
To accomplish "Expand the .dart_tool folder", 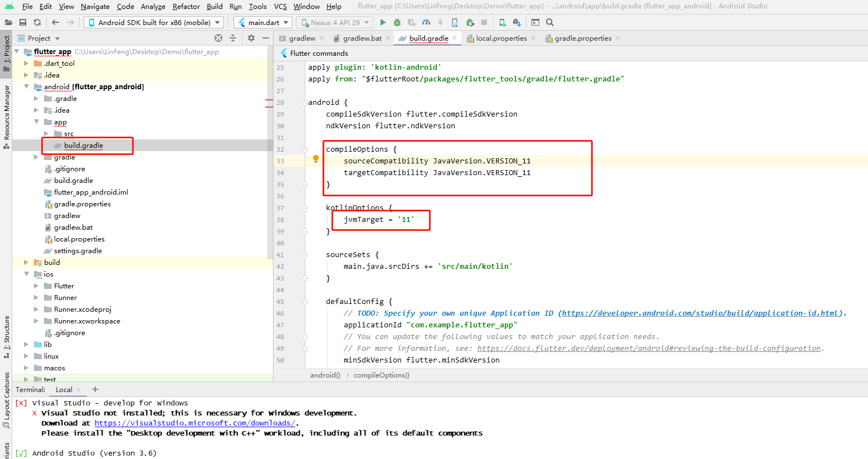I will (x=26, y=63).
